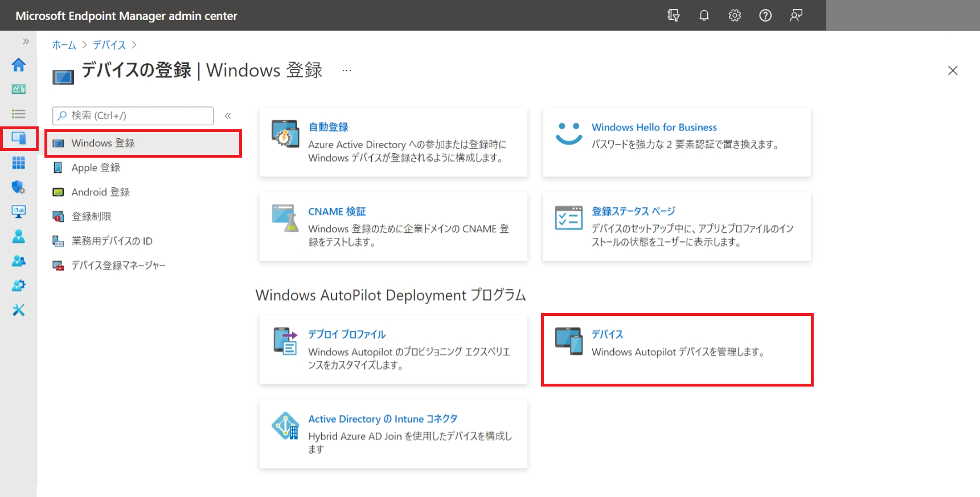980x497 pixels.
Task: Open the Groups icon in left sidebar
Action: click(18, 261)
